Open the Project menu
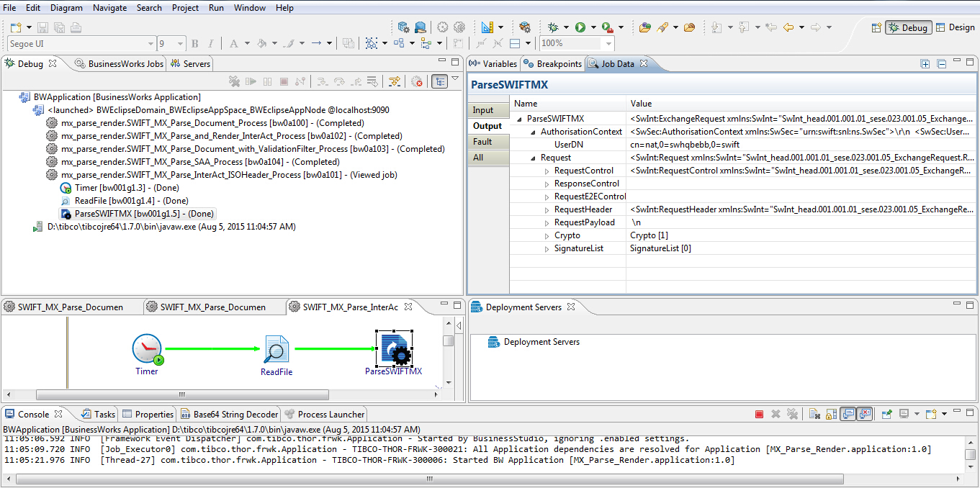The width and height of the screenshot is (980, 488). pyautogui.click(x=185, y=8)
